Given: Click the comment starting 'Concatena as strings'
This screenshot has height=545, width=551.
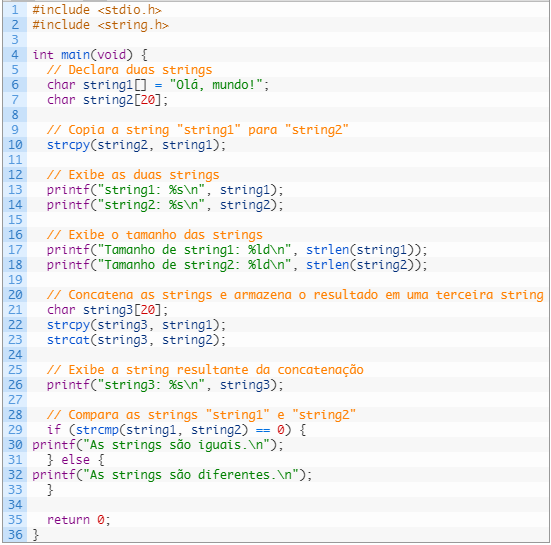Looking at the screenshot, I should coord(296,295).
